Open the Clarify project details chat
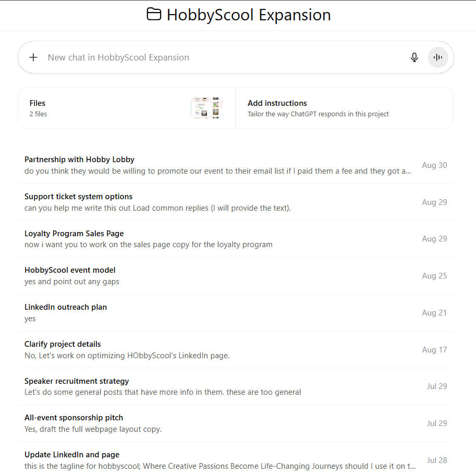476x474 pixels. (x=236, y=350)
